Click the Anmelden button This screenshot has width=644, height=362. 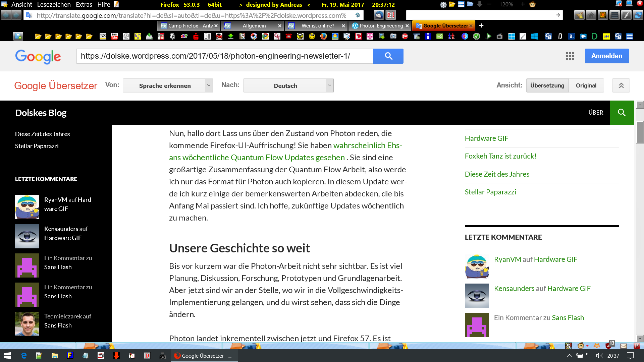(x=606, y=56)
